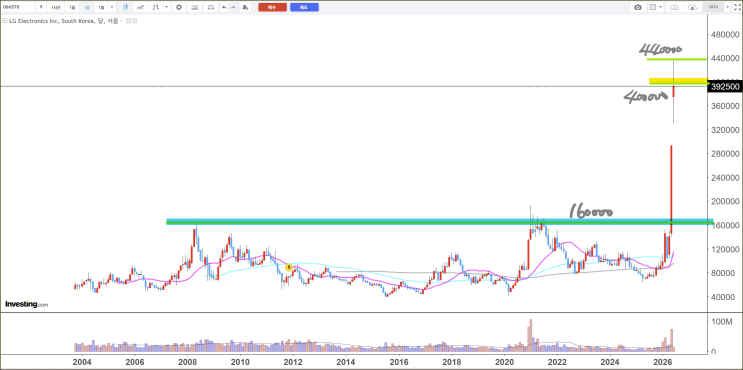The height and width of the screenshot is (370, 743).
Task: Click the 2016 year label on time axis
Action: click(x=399, y=361)
